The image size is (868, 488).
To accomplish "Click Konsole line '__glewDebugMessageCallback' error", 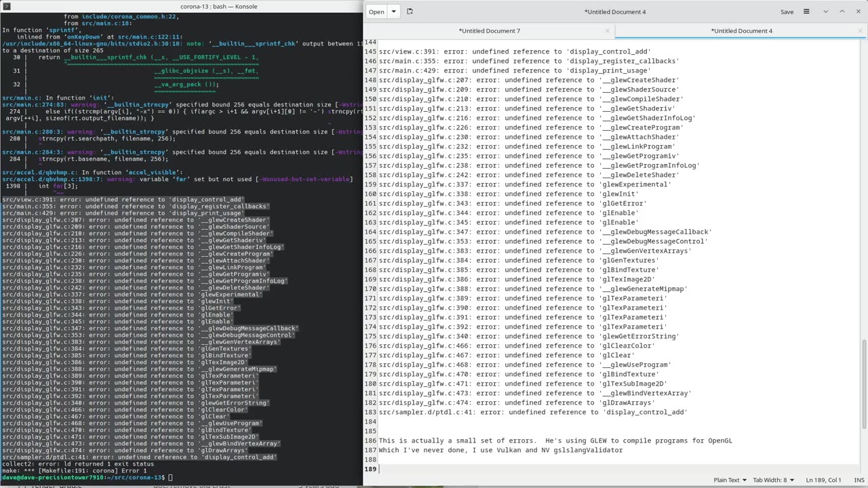I will click(150, 329).
